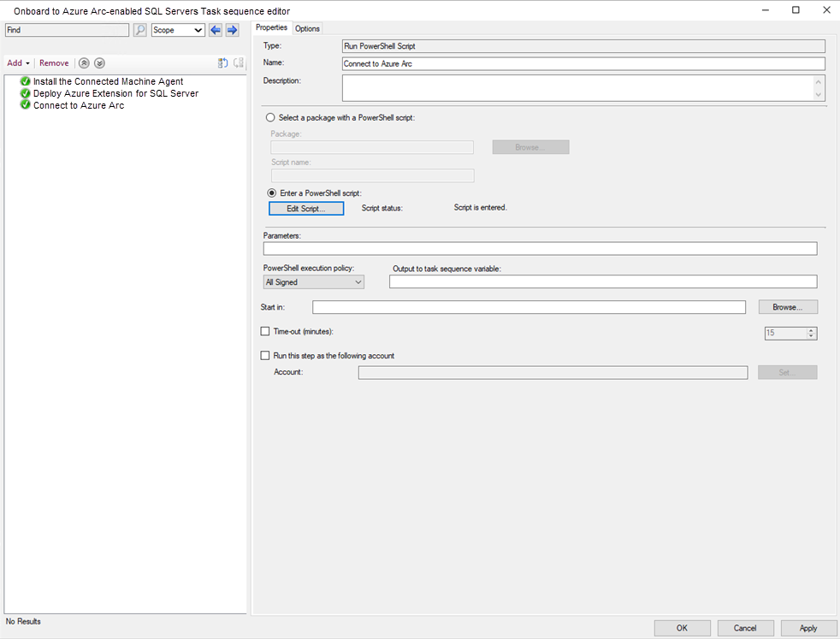
Task: Click into the Parameters text field
Action: point(540,249)
